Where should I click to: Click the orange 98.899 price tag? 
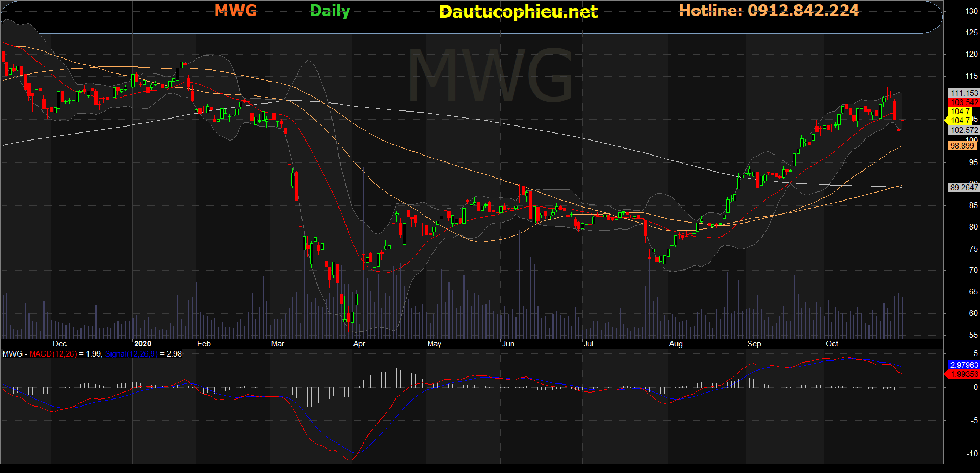click(x=962, y=146)
